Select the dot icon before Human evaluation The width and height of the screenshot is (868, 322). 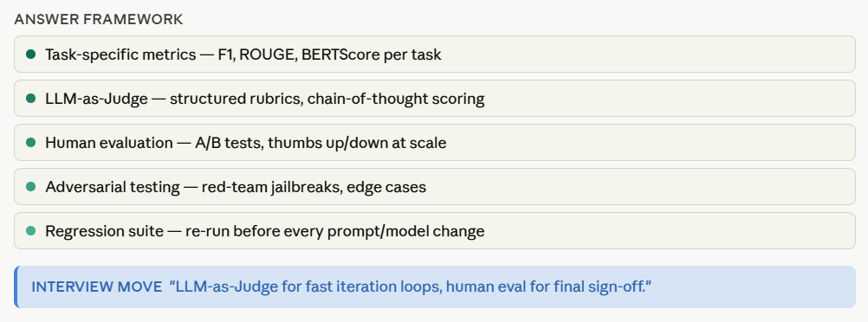[31, 143]
